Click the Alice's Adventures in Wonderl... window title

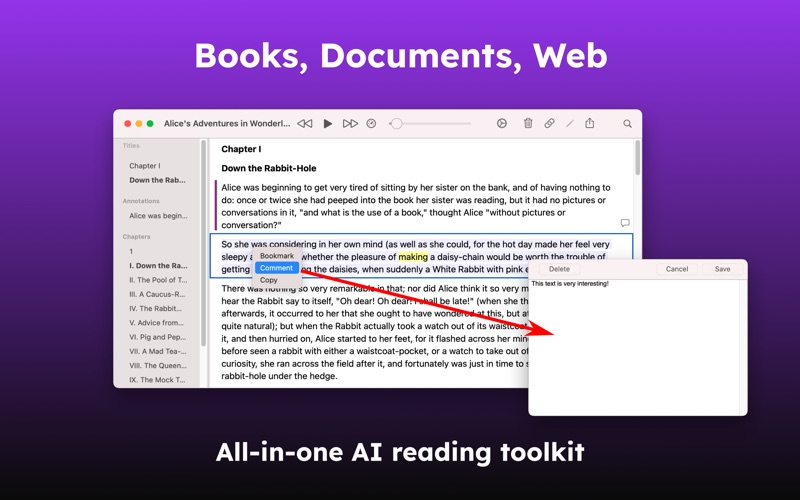point(227,123)
